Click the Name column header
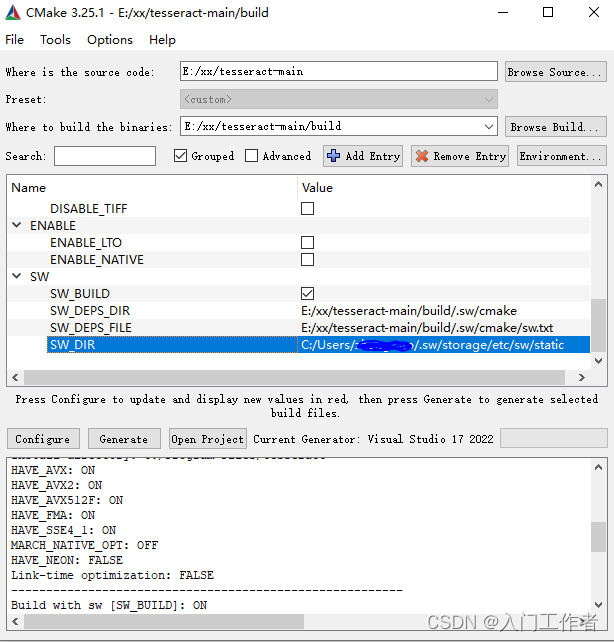 click(x=29, y=188)
